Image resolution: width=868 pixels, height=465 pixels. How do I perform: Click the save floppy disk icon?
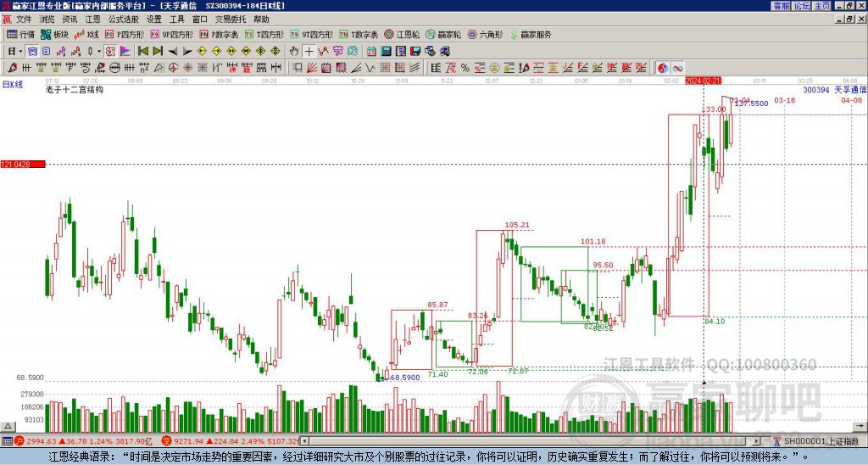[415, 51]
